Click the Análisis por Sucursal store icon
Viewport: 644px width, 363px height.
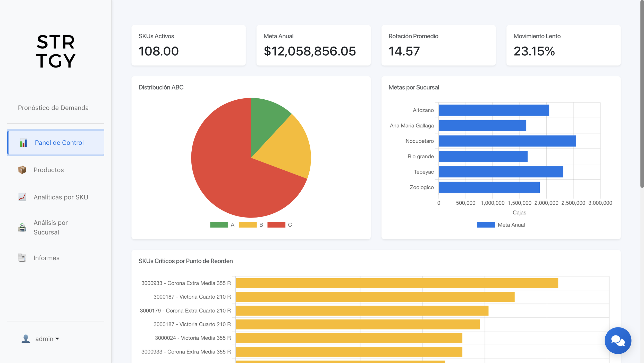pos(22,227)
